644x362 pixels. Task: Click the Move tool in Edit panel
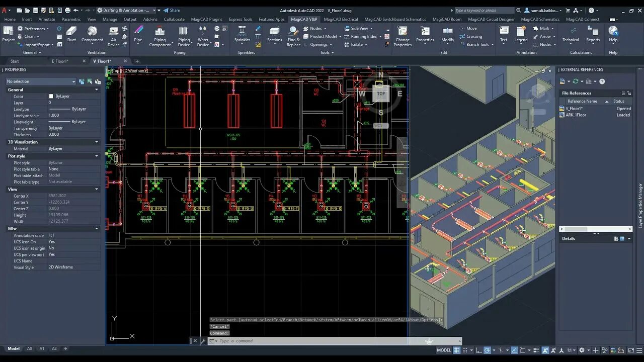click(x=468, y=28)
